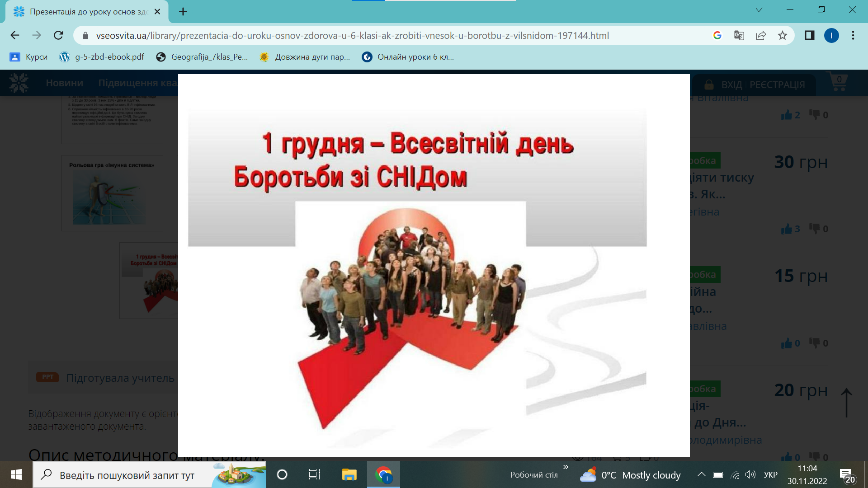
Task: Click the PPT file badge
Action: pos(48,377)
